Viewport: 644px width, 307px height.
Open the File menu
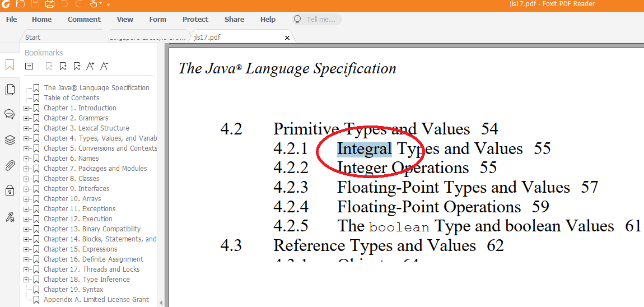[x=12, y=19]
